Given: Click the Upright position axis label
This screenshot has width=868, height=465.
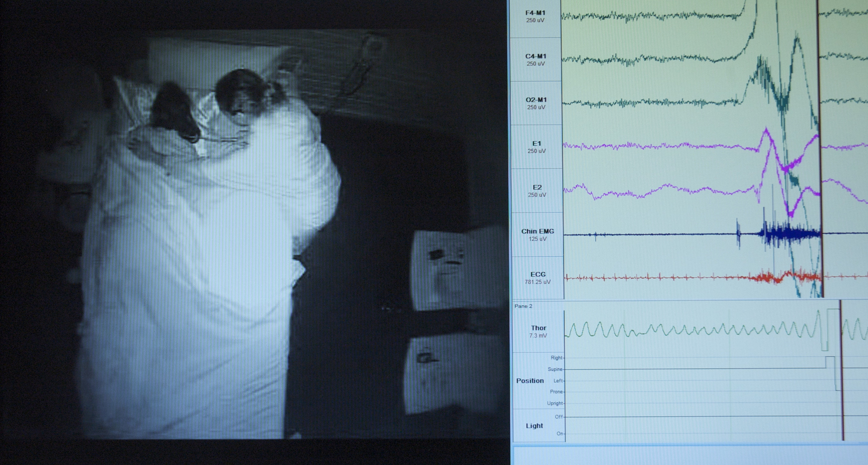Looking at the screenshot, I should click(x=555, y=403).
